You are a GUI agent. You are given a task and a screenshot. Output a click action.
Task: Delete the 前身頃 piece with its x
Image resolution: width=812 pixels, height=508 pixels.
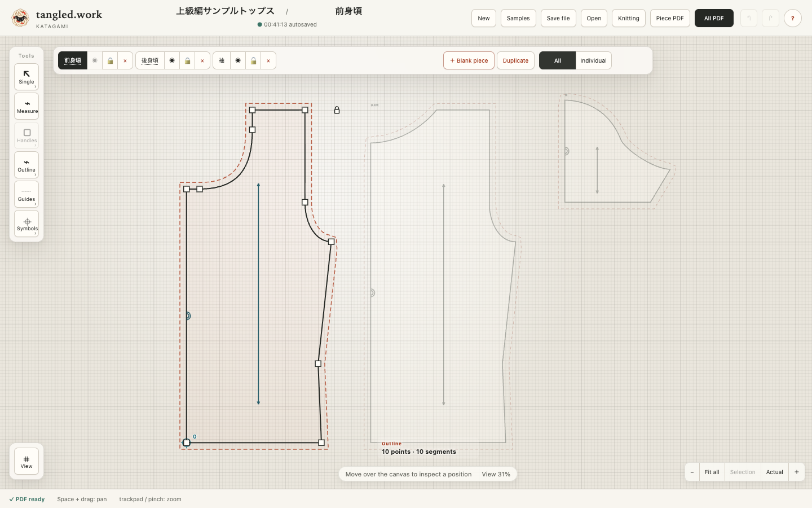tap(125, 60)
